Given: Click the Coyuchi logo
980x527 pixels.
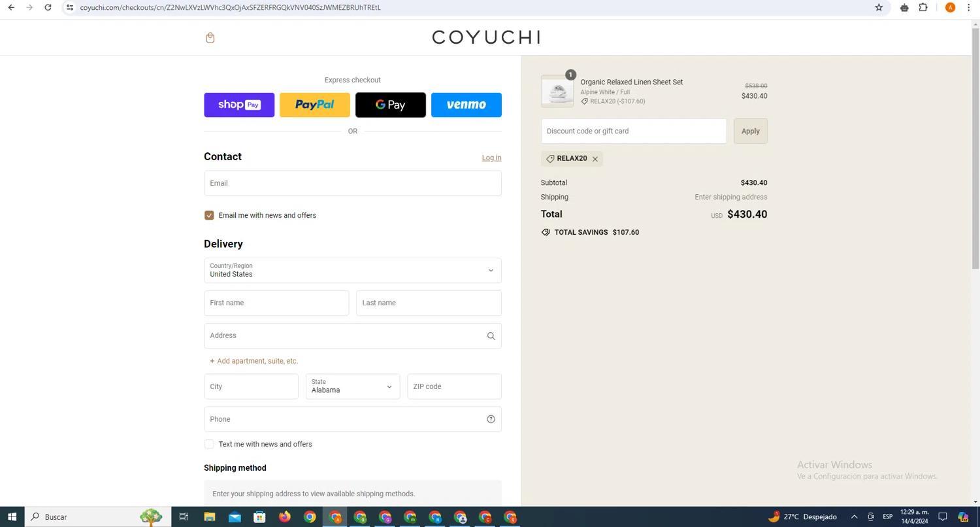Looking at the screenshot, I should 485,37.
